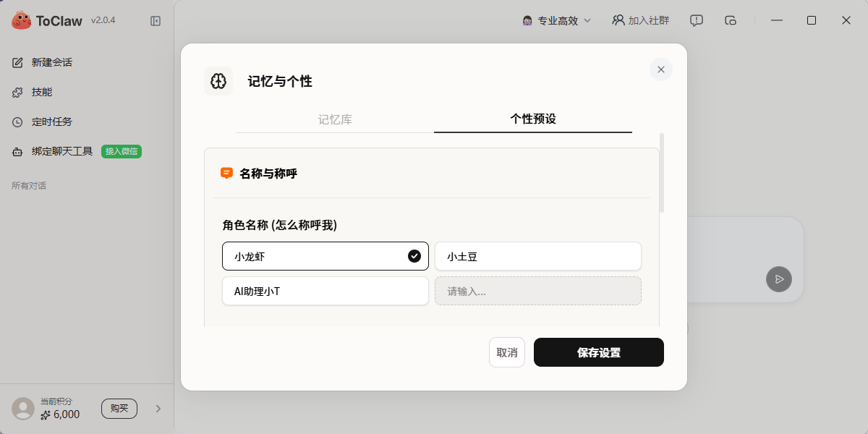Click the send arrow button in chat
868x434 pixels.
tap(779, 279)
